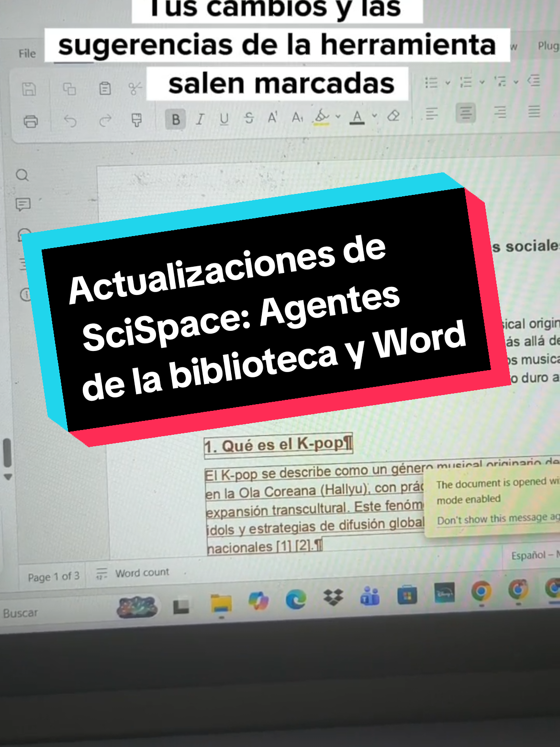This screenshot has width=560, height=747.
Task: Open Copilot from the taskbar
Action: 258,600
